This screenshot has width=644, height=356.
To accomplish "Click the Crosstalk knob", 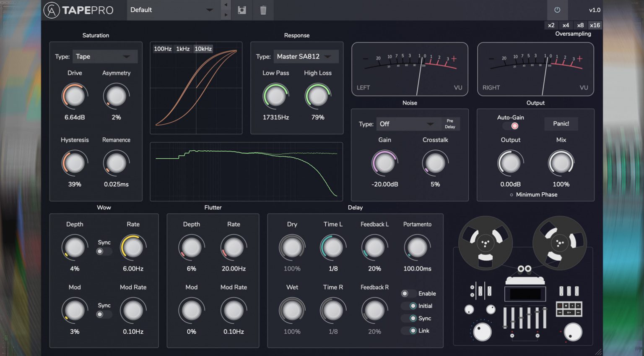I will [435, 163].
